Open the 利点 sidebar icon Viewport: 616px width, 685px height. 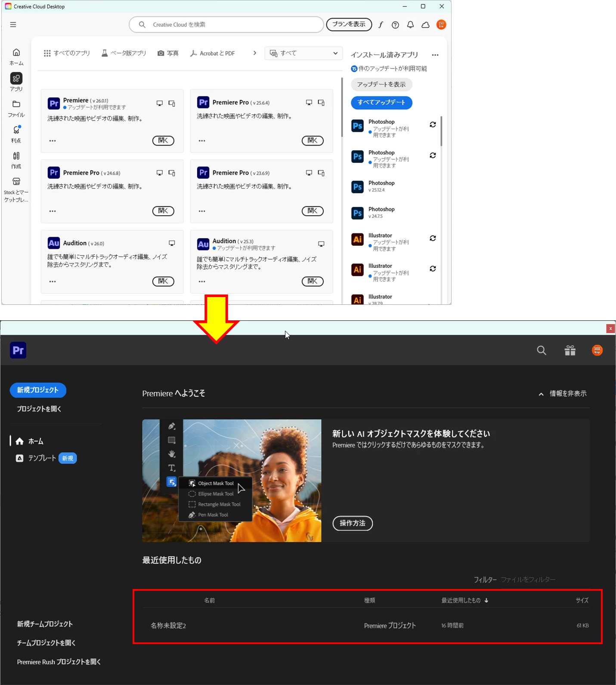coord(16,134)
